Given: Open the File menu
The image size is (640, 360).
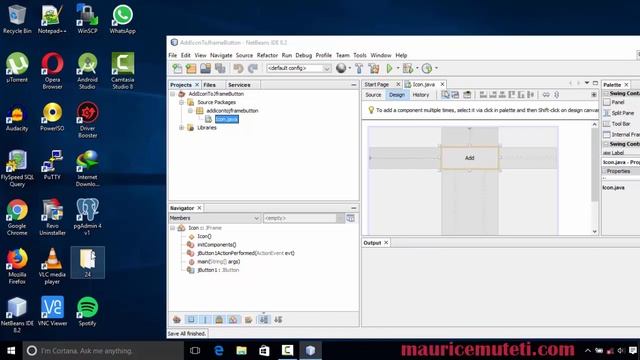Looking at the screenshot, I should [173, 55].
